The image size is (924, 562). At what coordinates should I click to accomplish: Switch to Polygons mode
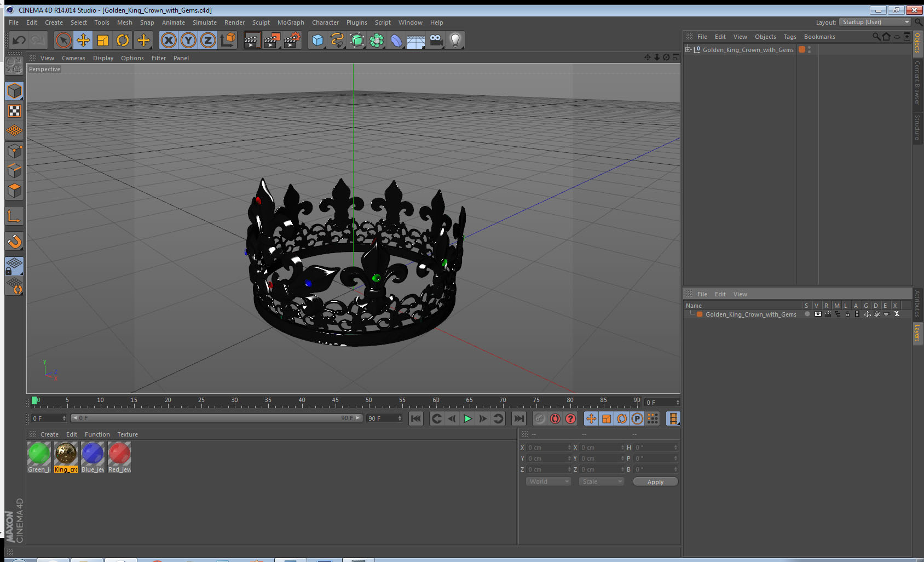pos(14,191)
